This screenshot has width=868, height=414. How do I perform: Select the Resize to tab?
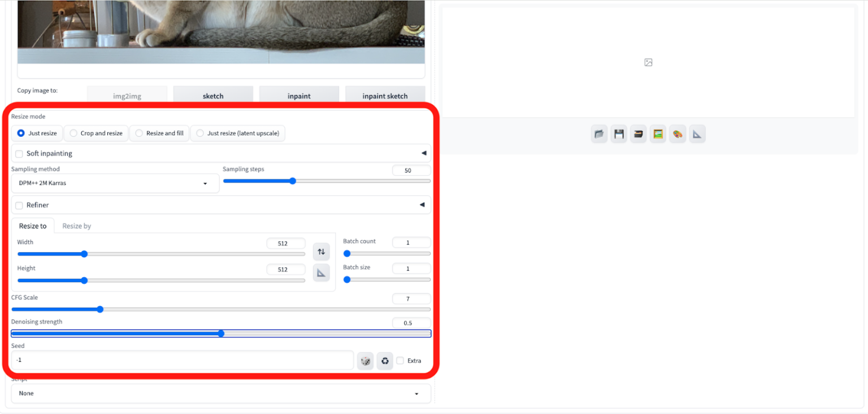33,226
